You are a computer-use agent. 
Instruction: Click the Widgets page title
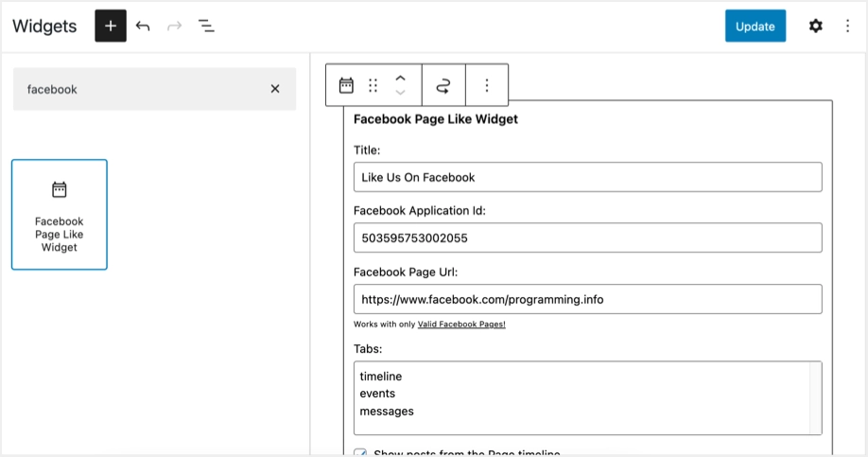click(x=44, y=26)
